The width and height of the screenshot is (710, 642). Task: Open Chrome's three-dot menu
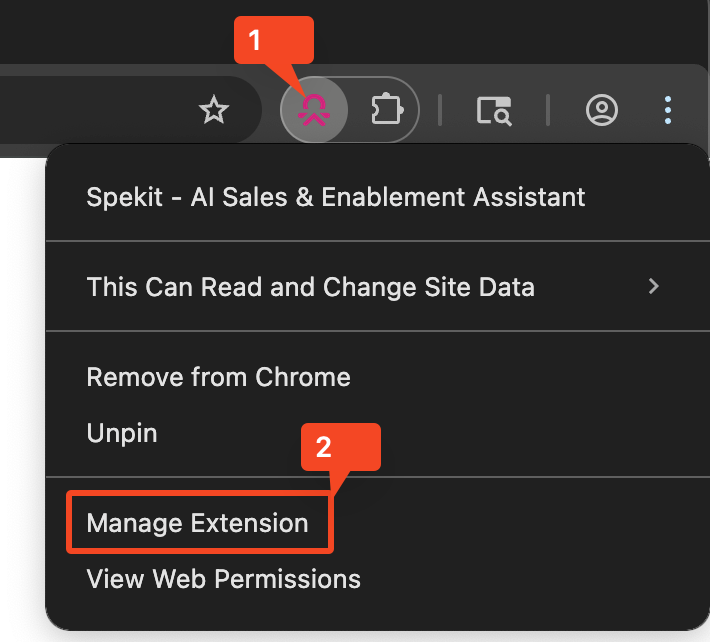pyautogui.click(x=668, y=110)
